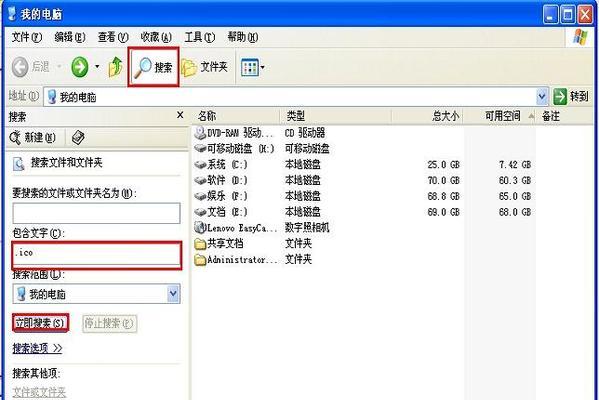The width and height of the screenshot is (599, 400).
Task: Click the file name search input field
Action: pyautogui.click(x=96, y=213)
